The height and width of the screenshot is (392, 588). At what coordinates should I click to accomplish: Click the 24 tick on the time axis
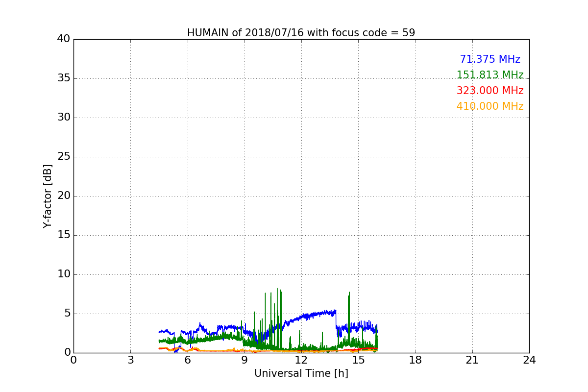(529, 360)
